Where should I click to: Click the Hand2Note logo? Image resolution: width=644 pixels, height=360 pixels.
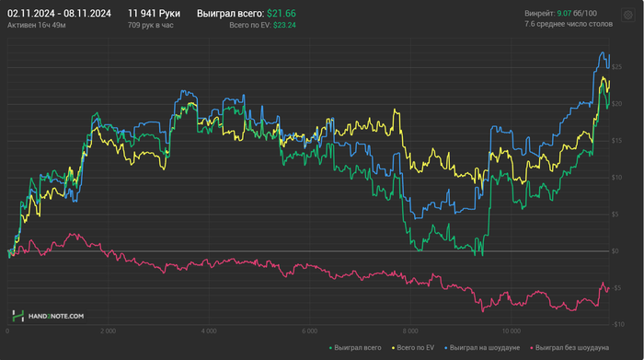pos(48,316)
